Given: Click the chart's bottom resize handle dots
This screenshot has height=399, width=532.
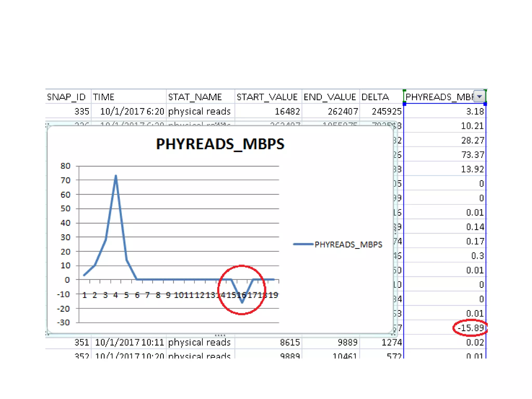Looking at the screenshot, I should point(220,335).
